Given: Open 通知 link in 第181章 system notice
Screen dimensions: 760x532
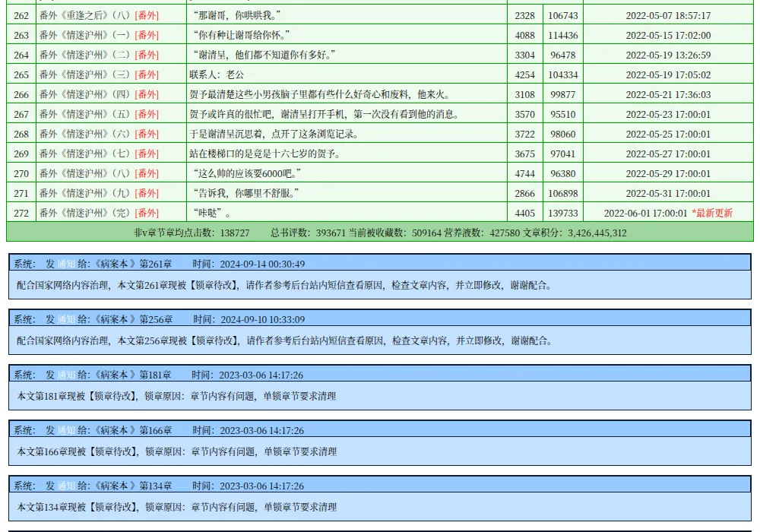Looking at the screenshot, I should (x=66, y=375).
